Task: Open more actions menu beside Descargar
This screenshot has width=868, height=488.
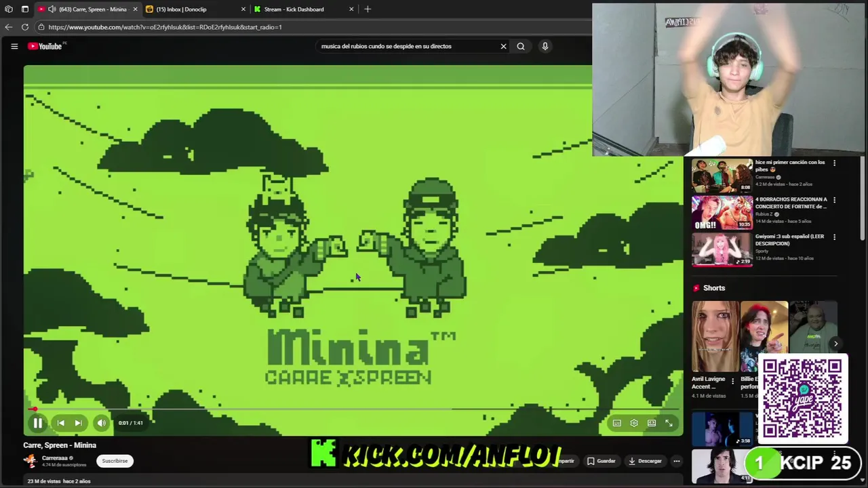Action: coord(676,461)
